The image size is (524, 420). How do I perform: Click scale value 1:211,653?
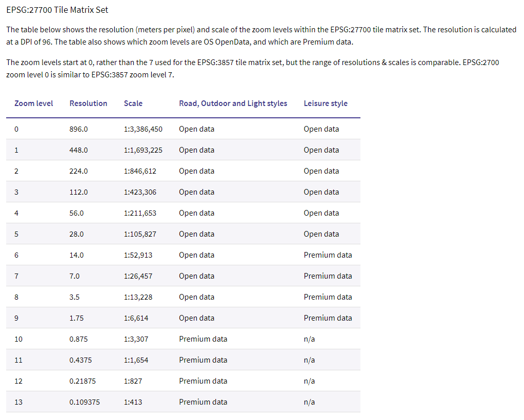point(140,214)
